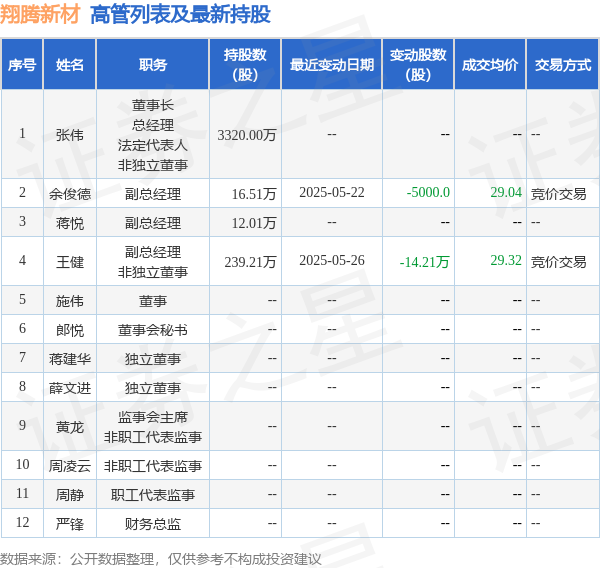Click the name 周凌云
600x568 pixels.
click(x=70, y=466)
